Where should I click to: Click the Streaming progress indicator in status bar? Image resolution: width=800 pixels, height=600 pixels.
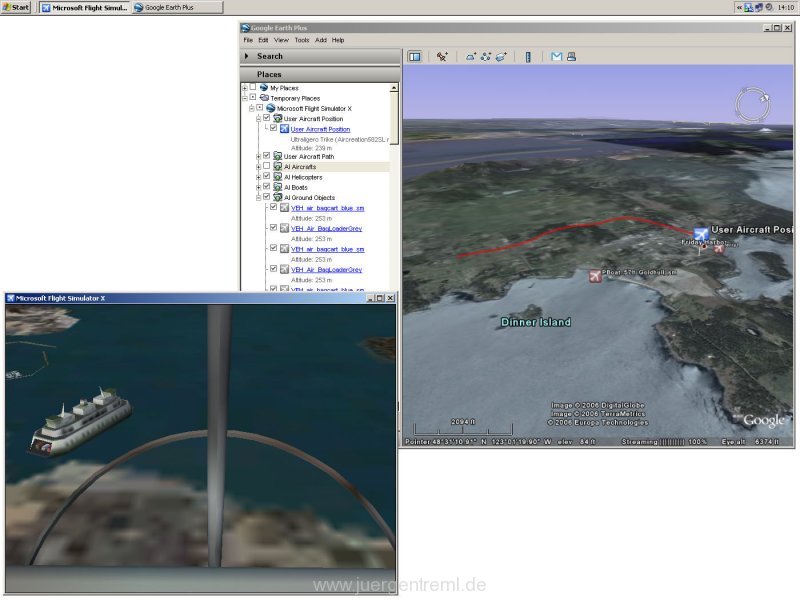tap(664, 441)
